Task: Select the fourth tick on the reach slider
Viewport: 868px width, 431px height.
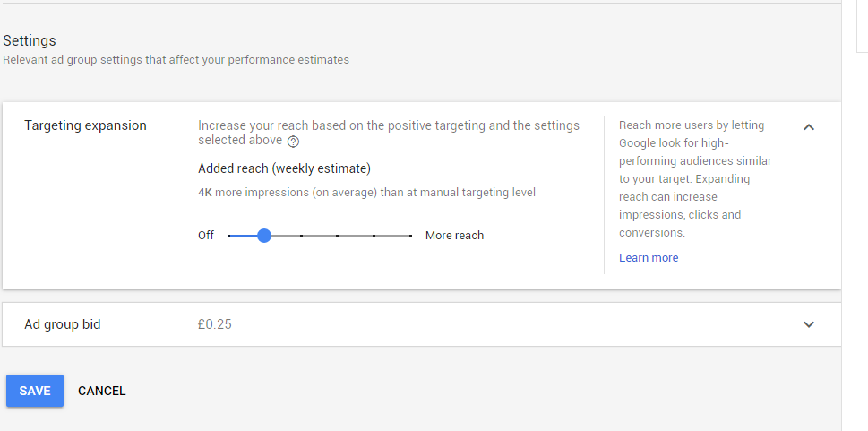Action: tap(337, 236)
